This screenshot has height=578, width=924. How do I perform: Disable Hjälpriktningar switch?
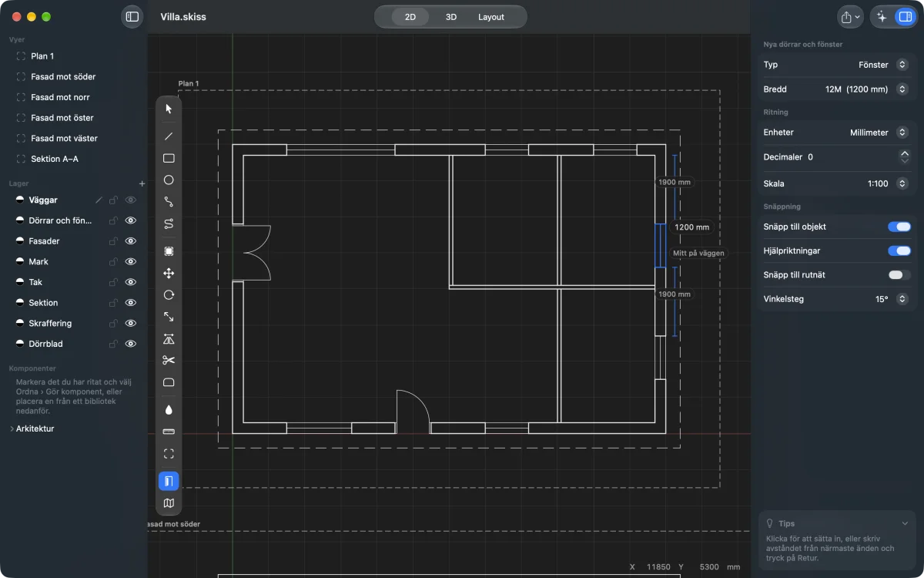pyautogui.click(x=899, y=250)
